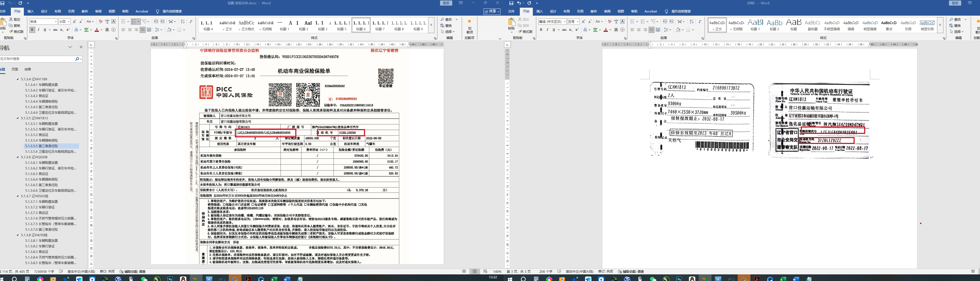The width and height of the screenshot is (980, 281).
Task: Open the 视图 tab in the right Word window
Action: pos(621,11)
